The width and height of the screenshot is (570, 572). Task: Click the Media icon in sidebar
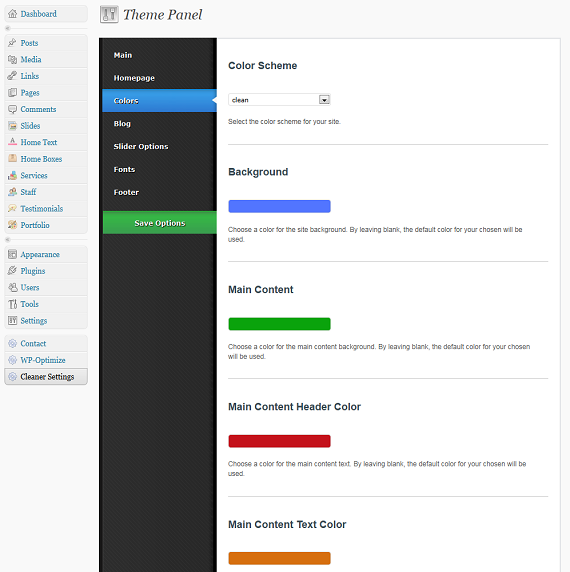coord(12,59)
